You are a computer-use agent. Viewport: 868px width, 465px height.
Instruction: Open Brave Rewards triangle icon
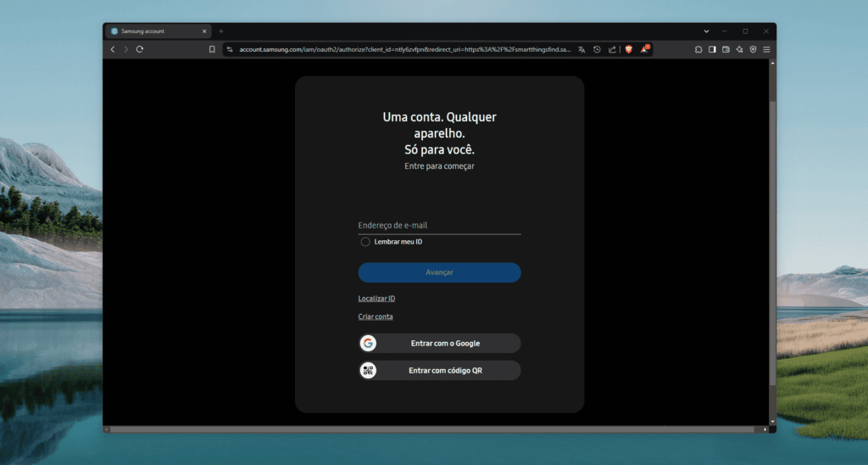pyautogui.click(x=644, y=49)
